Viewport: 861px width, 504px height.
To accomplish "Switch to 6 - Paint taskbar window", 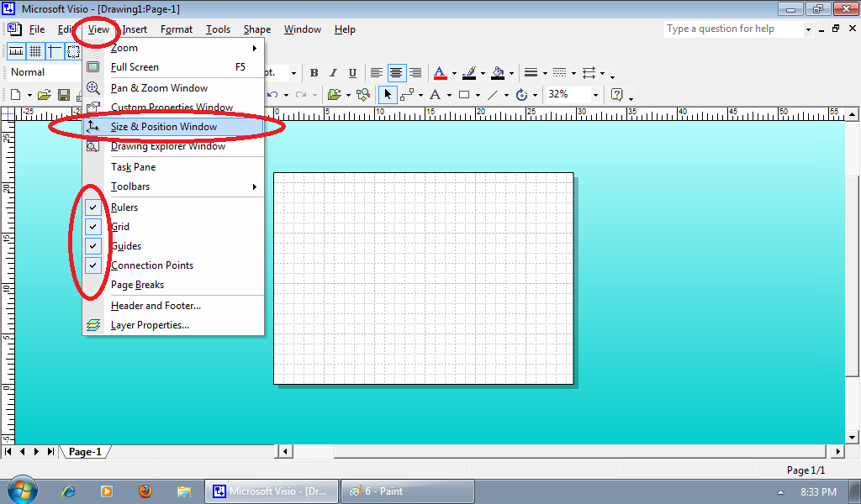I will [407, 491].
